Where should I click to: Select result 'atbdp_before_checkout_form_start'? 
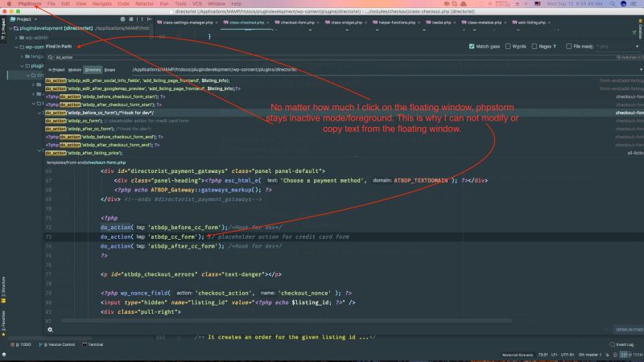[345, 97]
